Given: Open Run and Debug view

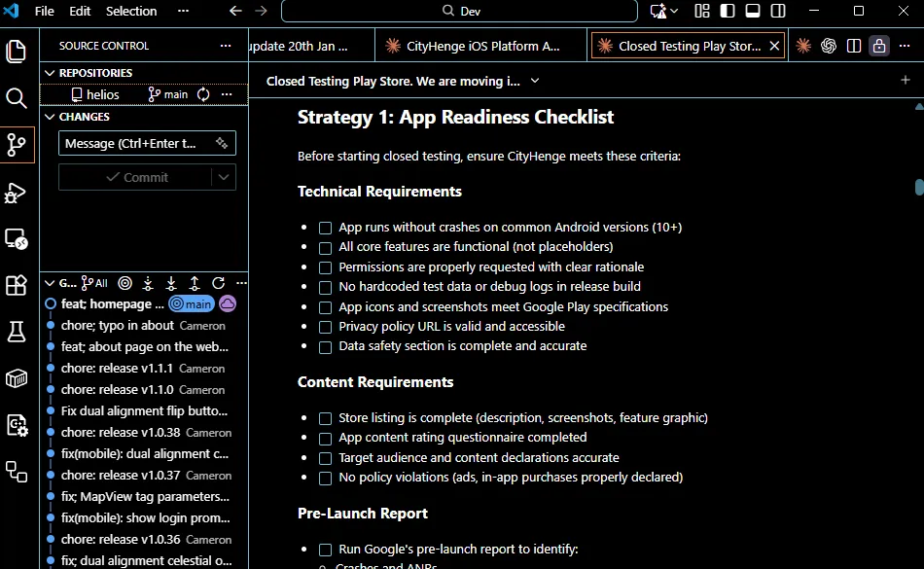Looking at the screenshot, I should [x=17, y=192].
